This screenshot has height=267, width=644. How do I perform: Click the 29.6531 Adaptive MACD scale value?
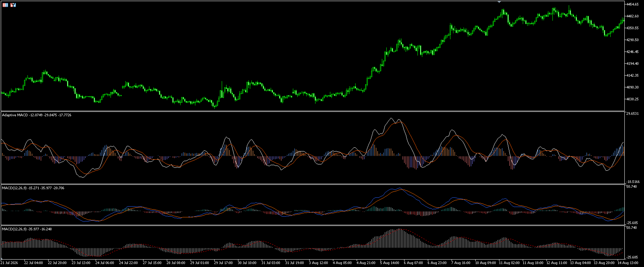coord(633,114)
